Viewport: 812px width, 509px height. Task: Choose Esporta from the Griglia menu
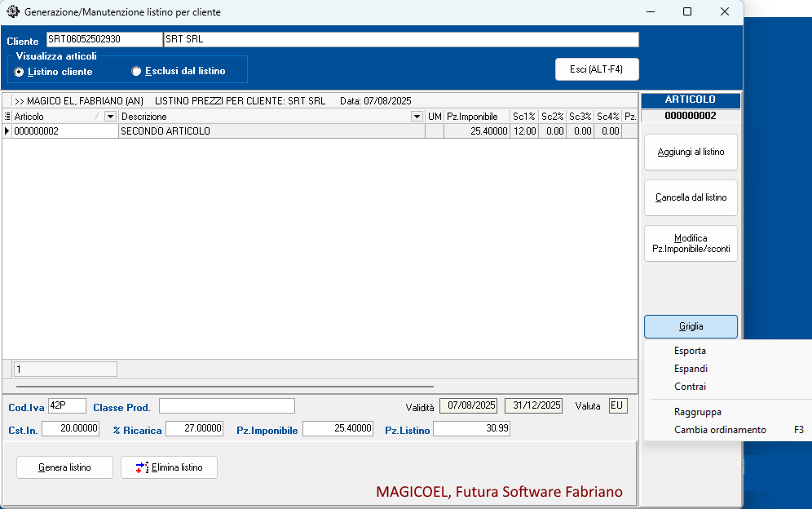click(x=690, y=351)
